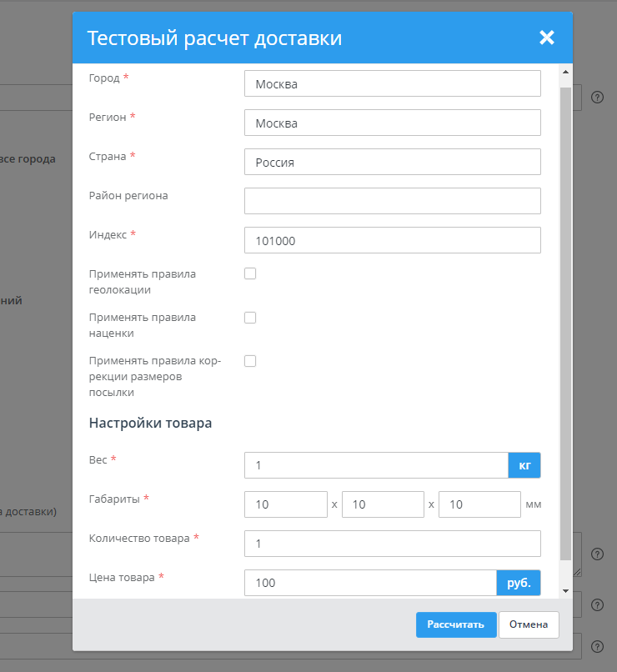617x672 pixels.
Task: Click the Отмена button
Action: (529, 624)
